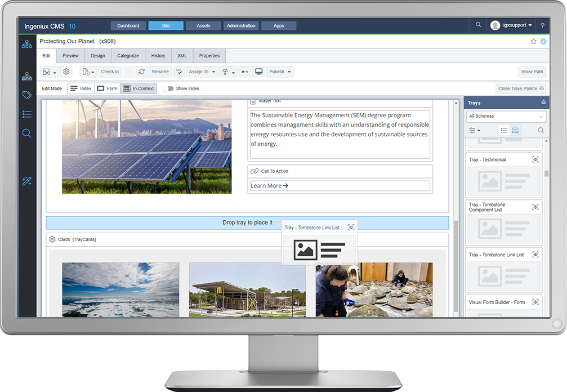Screen dimensions: 567x392
Task: Click the settings gear icon in the toolbar
Action: 66,72
